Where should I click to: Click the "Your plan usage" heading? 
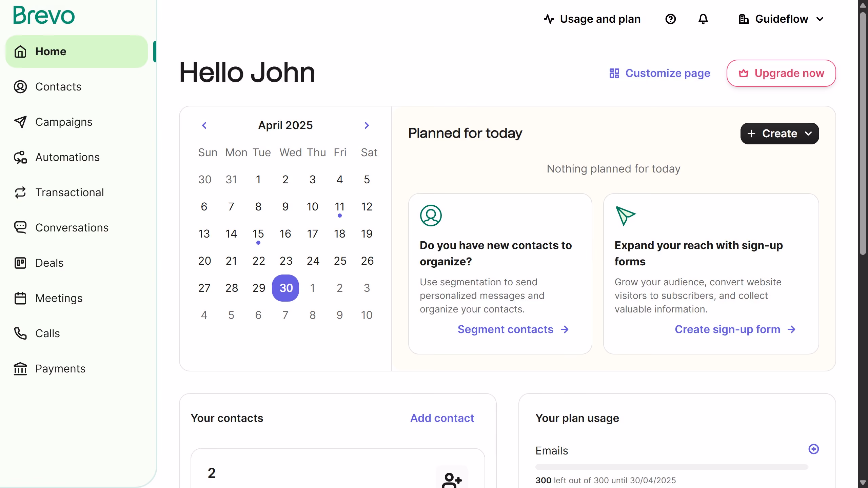(x=577, y=418)
